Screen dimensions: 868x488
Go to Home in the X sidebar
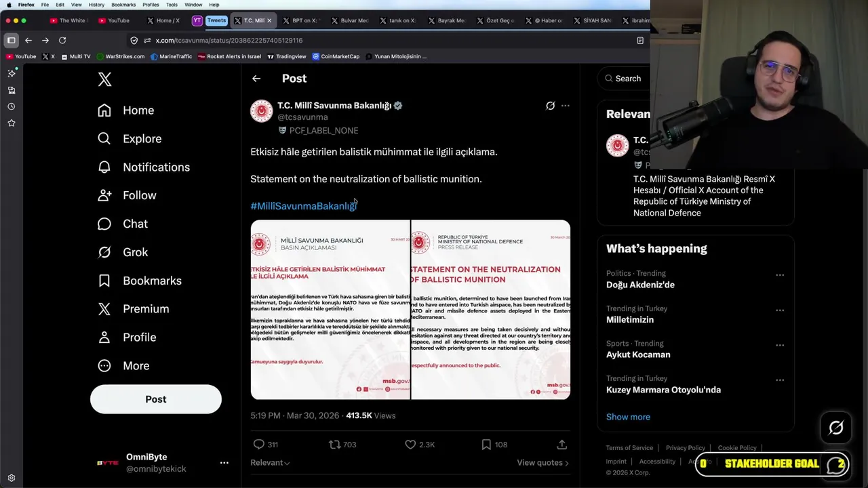click(x=126, y=110)
